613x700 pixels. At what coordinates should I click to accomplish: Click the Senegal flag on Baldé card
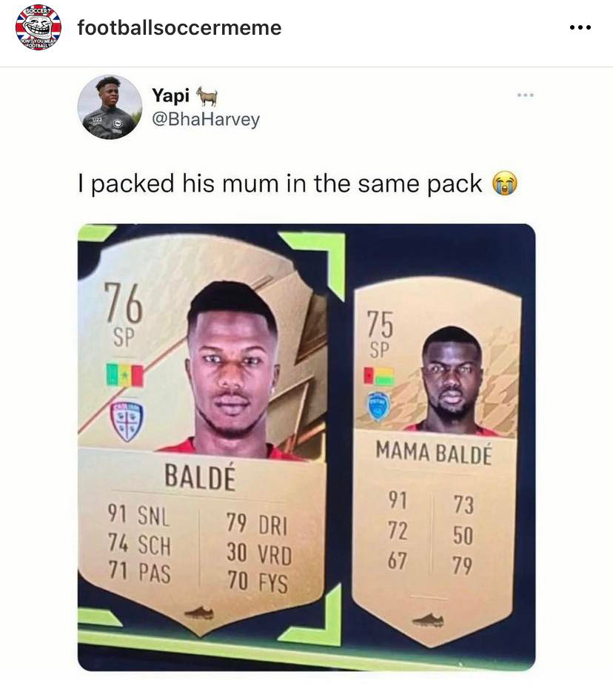(124, 375)
